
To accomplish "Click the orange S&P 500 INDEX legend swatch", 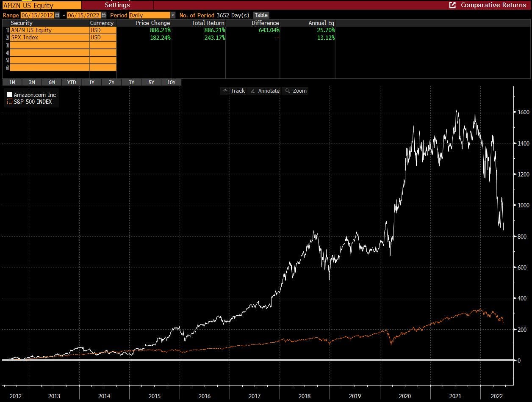I will click(x=10, y=102).
